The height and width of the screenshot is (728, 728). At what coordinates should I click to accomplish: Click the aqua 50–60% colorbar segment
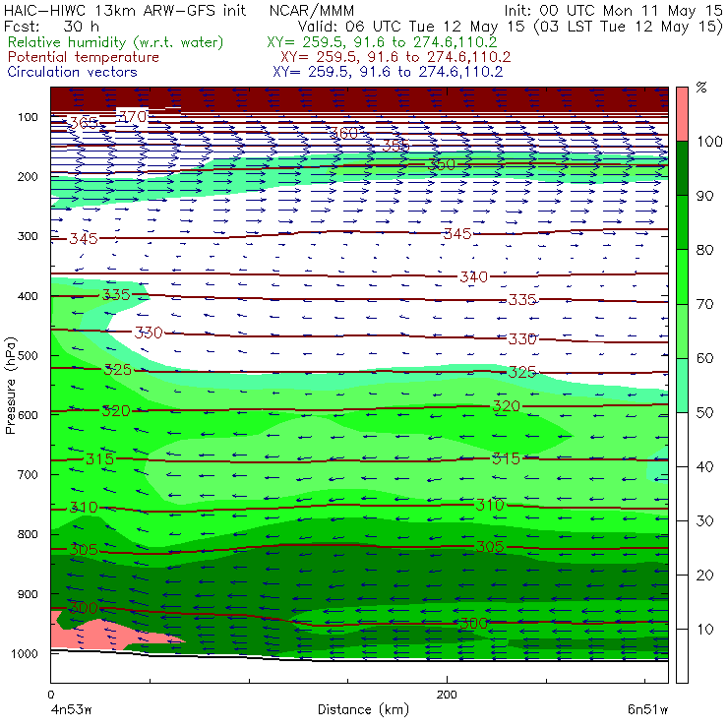[682, 386]
